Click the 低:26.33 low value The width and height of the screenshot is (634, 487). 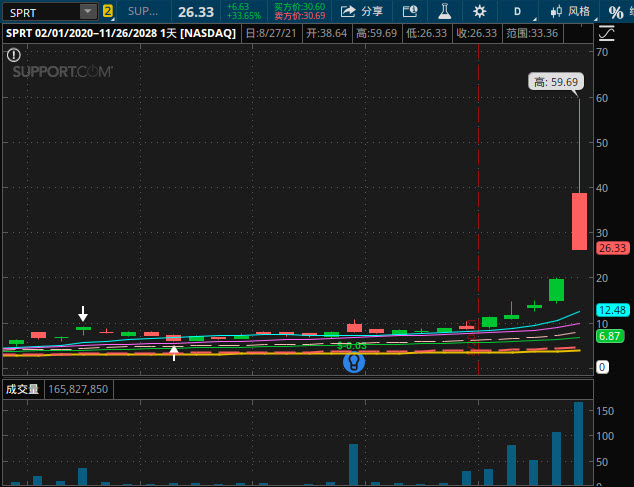[x=427, y=33]
